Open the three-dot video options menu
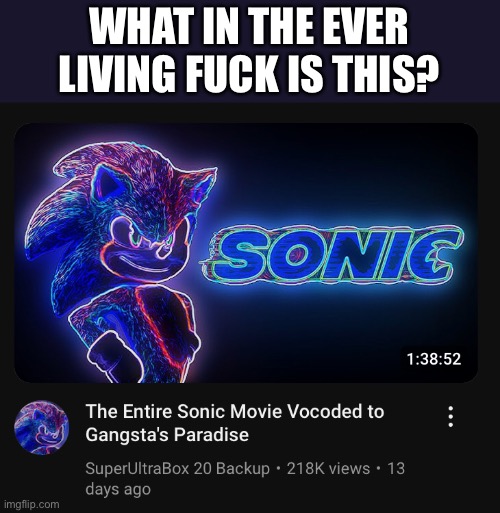This screenshot has height=513, width=500. 450,416
